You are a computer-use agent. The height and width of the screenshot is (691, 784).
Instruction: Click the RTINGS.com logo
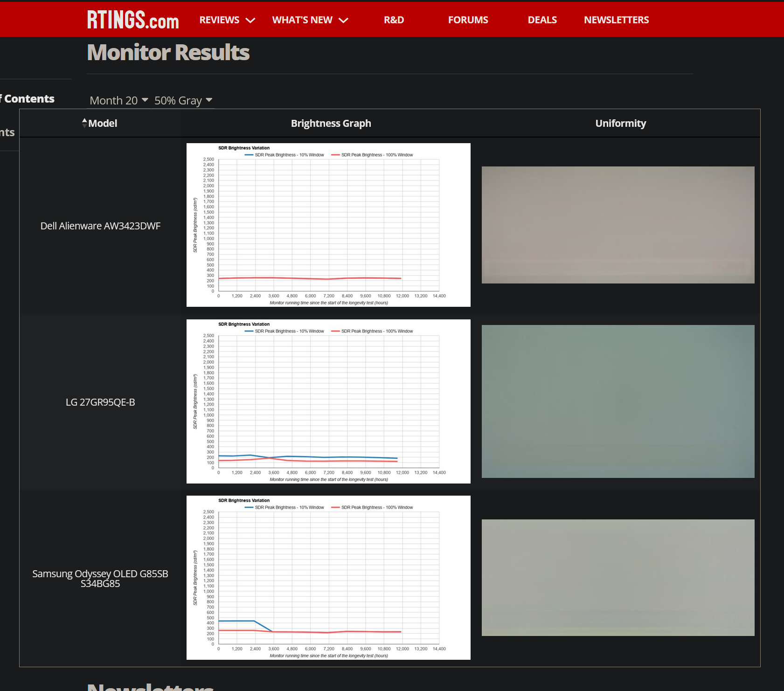(132, 20)
